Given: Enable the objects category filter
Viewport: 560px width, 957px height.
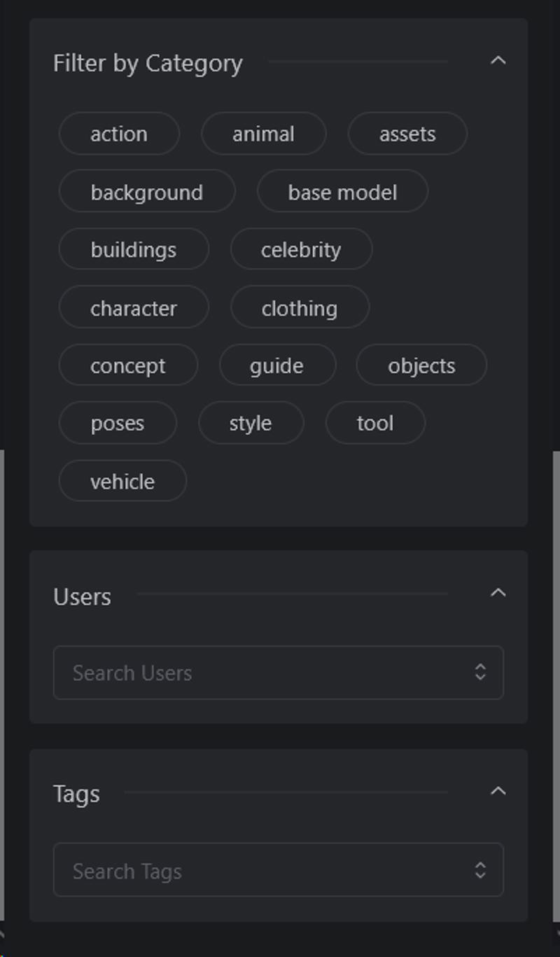Looking at the screenshot, I should (421, 365).
